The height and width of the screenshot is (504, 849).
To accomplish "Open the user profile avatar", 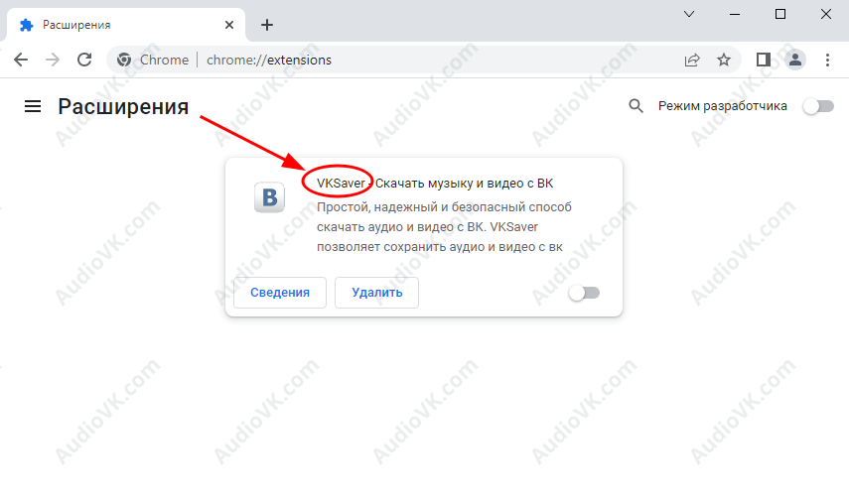I will click(x=795, y=60).
